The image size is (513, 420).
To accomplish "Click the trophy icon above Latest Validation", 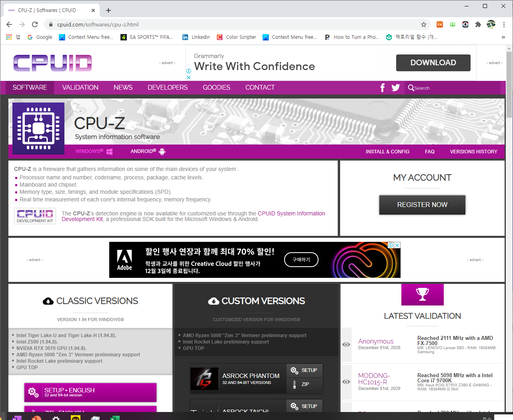I will [423, 295].
